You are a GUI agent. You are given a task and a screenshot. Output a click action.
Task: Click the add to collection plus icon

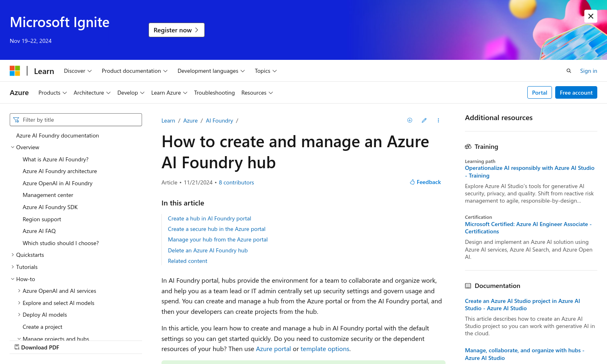410,120
